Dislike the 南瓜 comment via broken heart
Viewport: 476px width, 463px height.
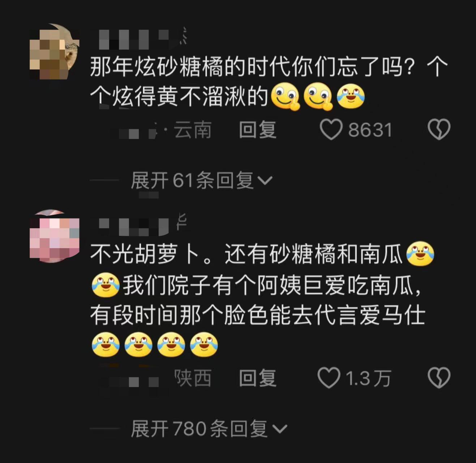(x=439, y=378)
